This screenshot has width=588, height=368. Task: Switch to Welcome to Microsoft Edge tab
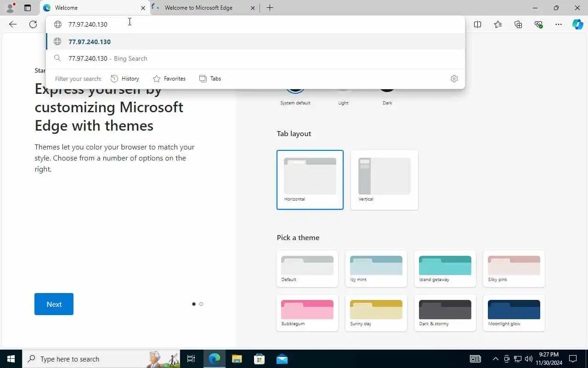(204, 8)
